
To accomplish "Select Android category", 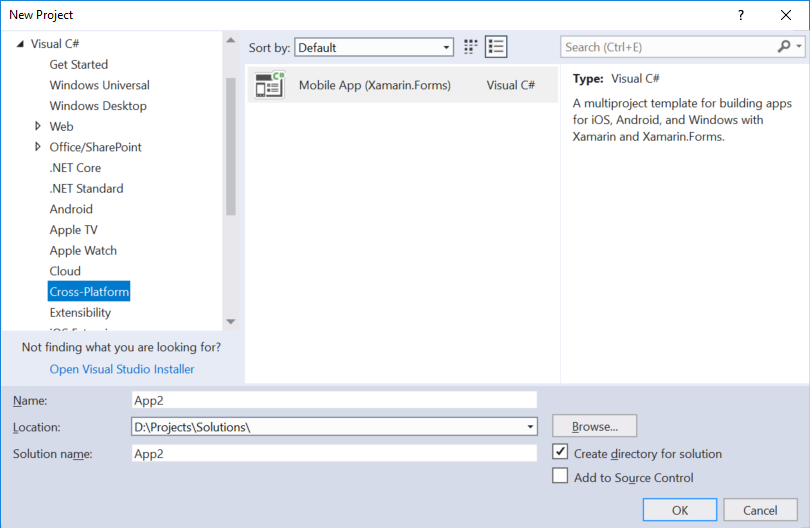I will click(x=71, y=209).
